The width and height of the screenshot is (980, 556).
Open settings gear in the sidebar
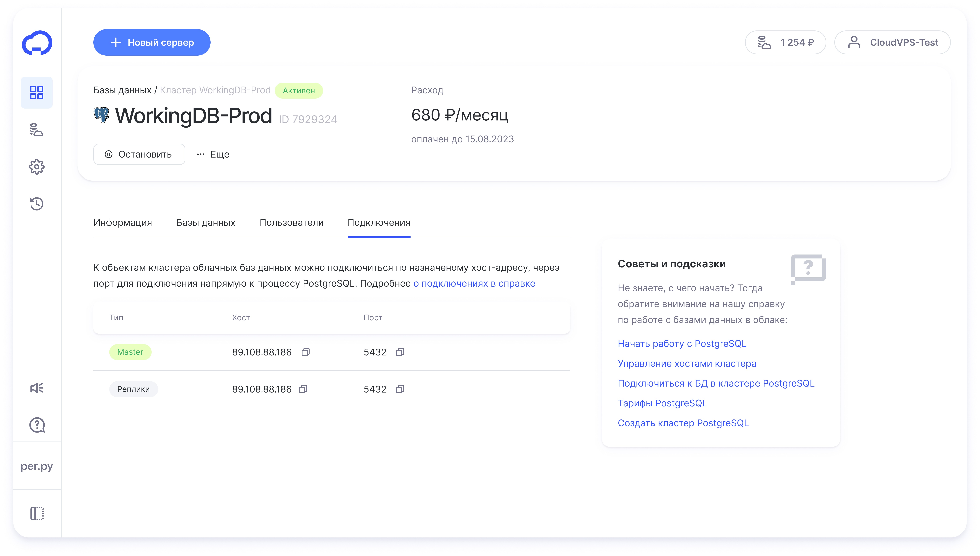coord(37,167)
